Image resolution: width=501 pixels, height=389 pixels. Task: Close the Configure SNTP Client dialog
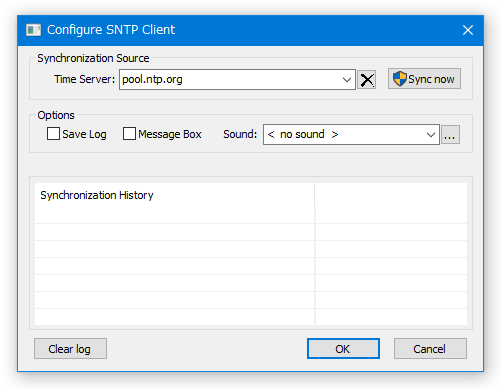click(x=468, y=30)
